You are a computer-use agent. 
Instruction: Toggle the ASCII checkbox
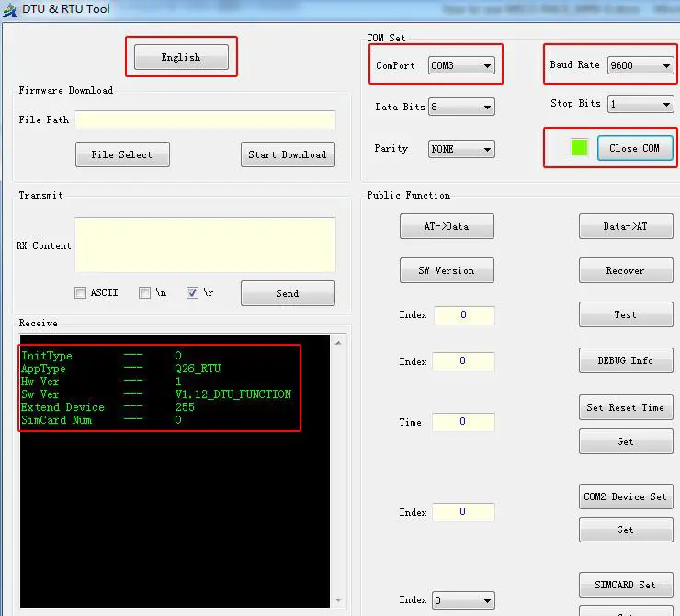(x=80, y=292)
